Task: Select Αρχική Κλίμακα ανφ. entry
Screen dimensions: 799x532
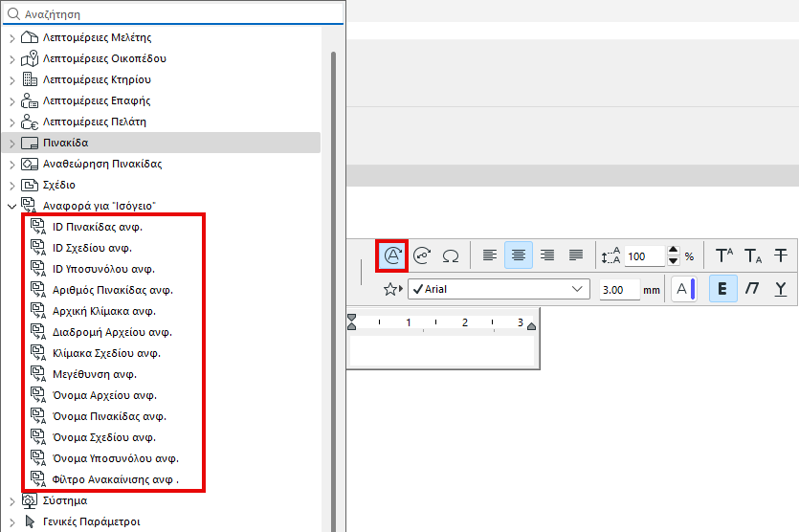Action: [x=104, y=311]
